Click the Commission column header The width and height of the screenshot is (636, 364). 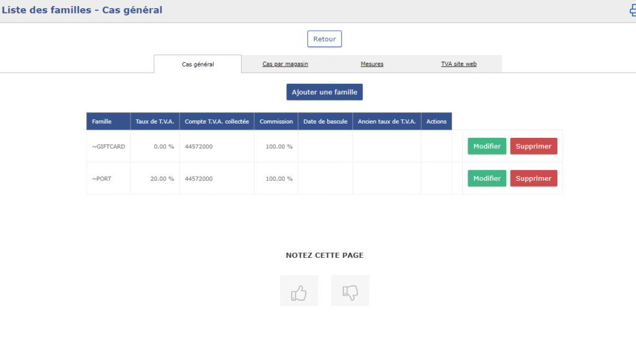(x=276, y=121)
